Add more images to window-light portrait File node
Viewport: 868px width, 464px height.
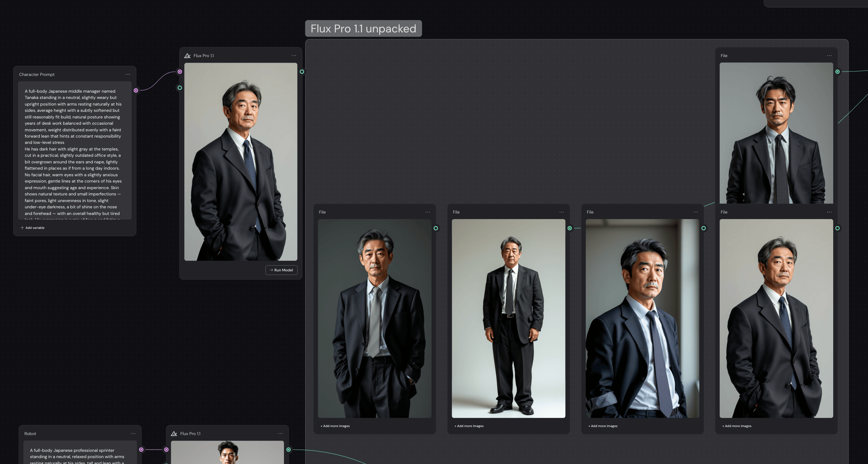603,426
